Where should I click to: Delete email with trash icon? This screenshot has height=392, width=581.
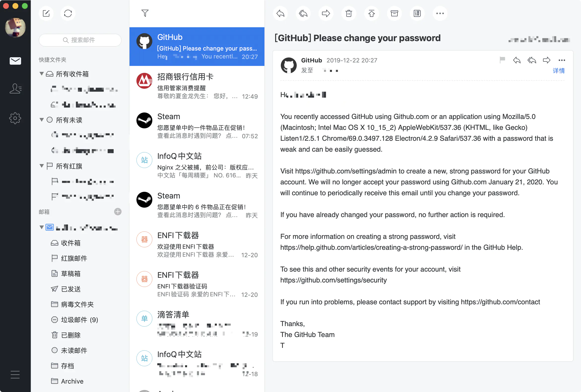pos(349,13)
